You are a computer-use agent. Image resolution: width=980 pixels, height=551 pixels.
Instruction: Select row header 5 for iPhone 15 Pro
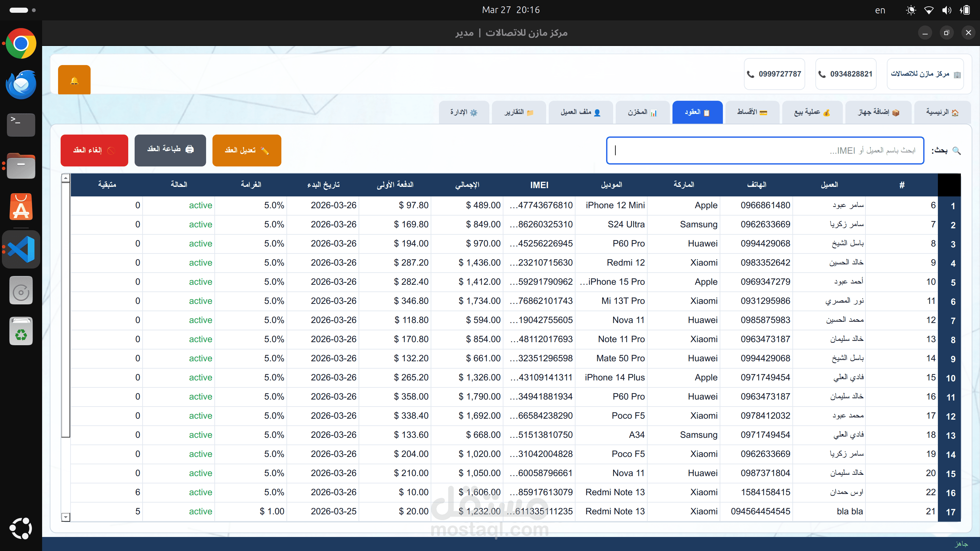click(x=953, y=283)
